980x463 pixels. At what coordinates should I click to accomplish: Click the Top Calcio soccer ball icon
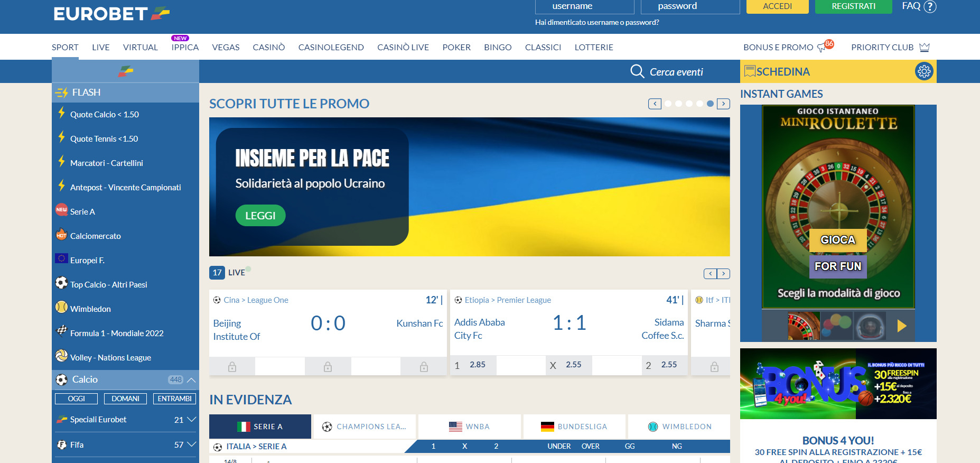coord(61,283)
